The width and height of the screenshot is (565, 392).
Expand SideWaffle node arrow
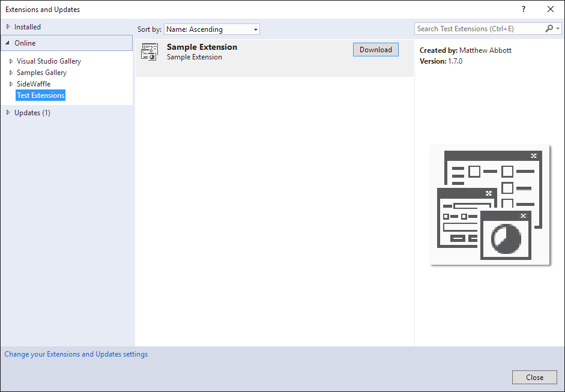(x=11, y=84)
